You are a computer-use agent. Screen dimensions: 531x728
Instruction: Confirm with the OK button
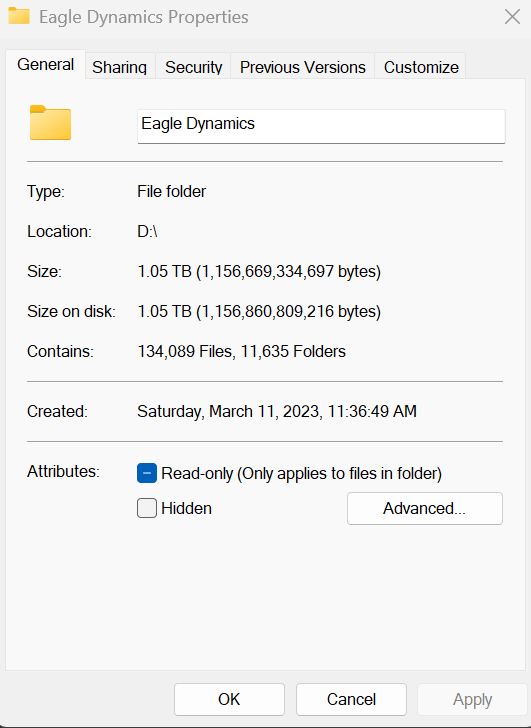(x=229, y=699)
